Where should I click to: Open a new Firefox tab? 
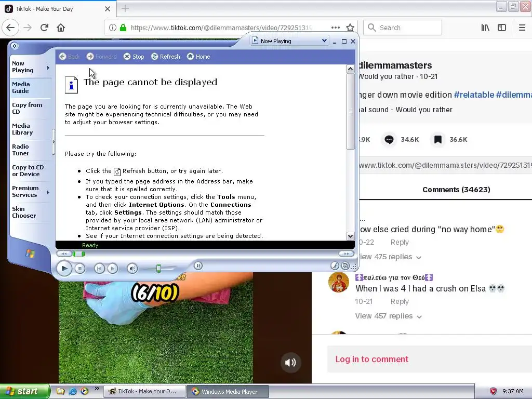point(125,8)
